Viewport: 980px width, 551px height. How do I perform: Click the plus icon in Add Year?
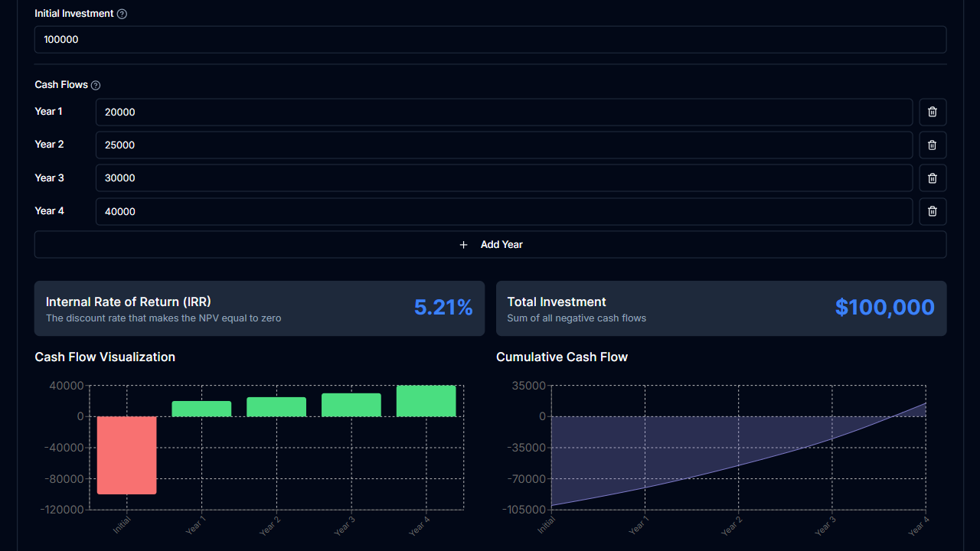(463, 244)
